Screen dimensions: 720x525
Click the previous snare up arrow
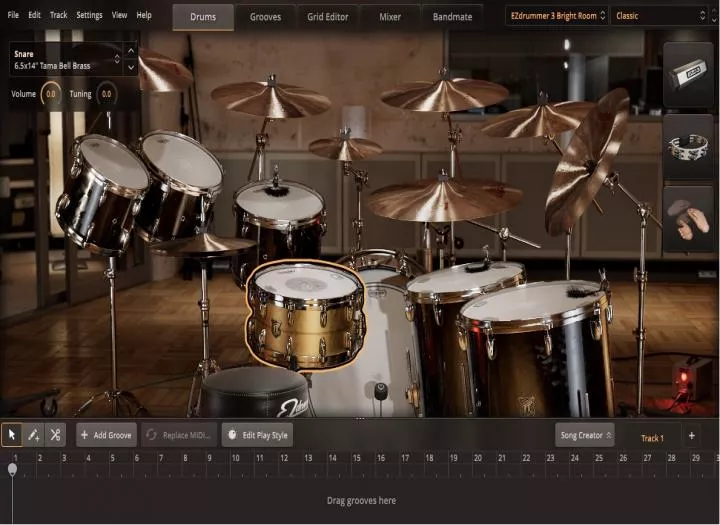point(131,51)
